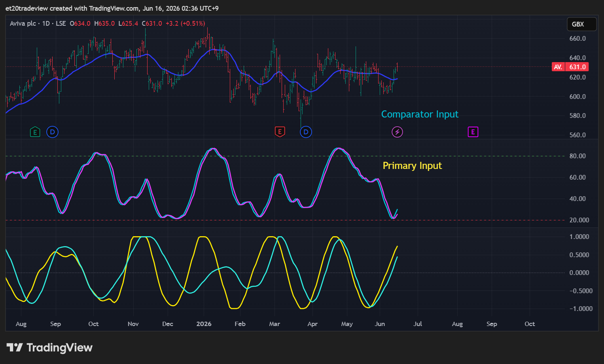
Task: Click the 1D interval label
Action: click(46, 23)
